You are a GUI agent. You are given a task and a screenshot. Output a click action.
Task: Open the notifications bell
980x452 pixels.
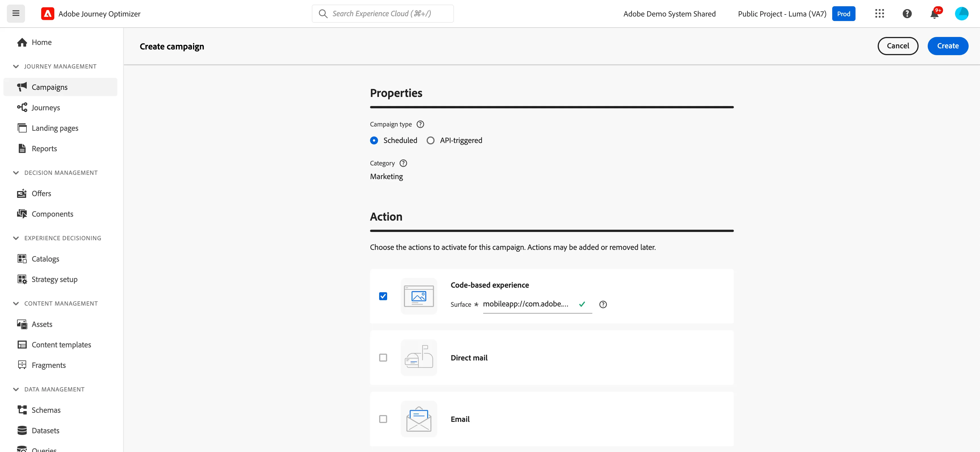click(x=934, y=14)
